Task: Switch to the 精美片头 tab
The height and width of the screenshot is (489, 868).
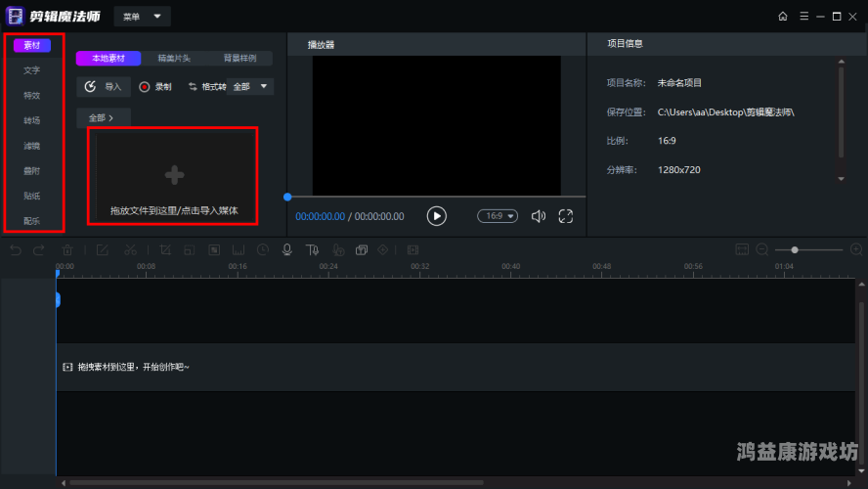Action: click(174, 58)
